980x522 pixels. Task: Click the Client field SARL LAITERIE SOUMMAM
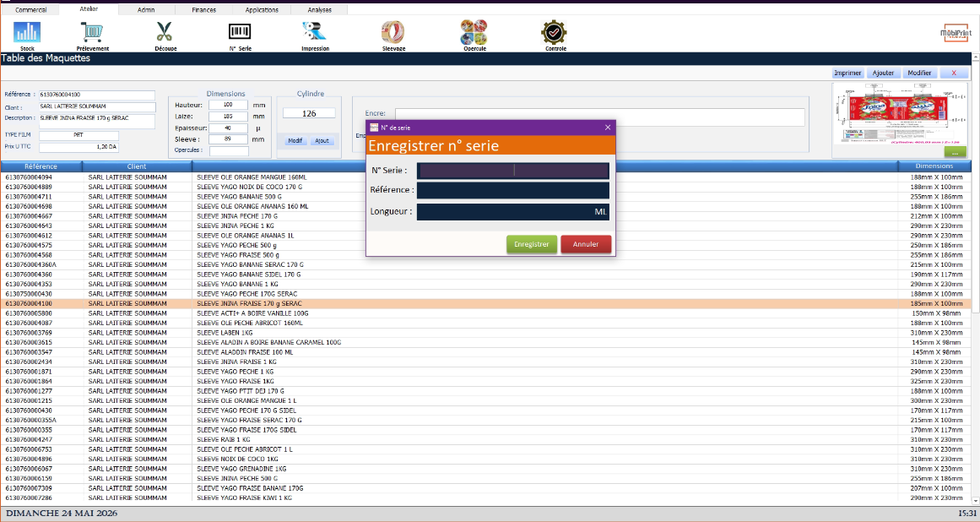click(x=96, y=107)
